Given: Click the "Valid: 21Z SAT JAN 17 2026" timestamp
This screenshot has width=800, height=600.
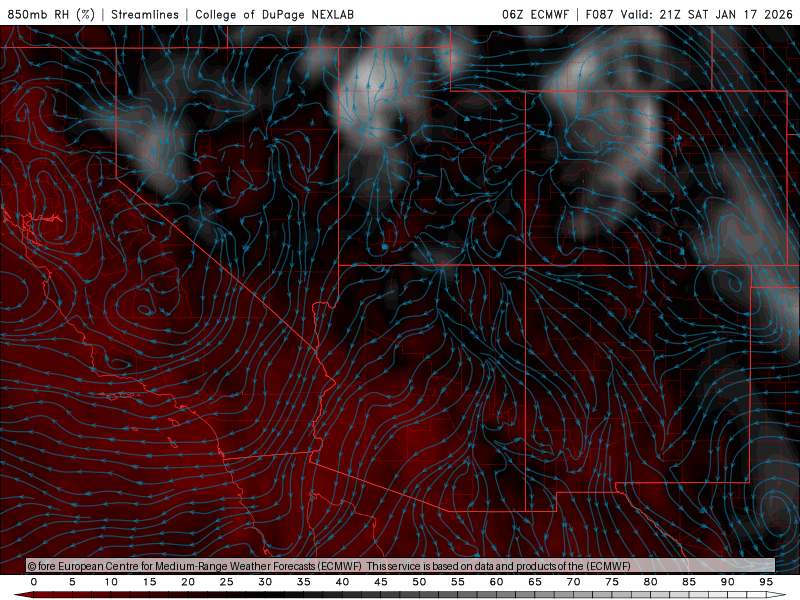Looking at the screenshot, I should (x=706, y=14).
